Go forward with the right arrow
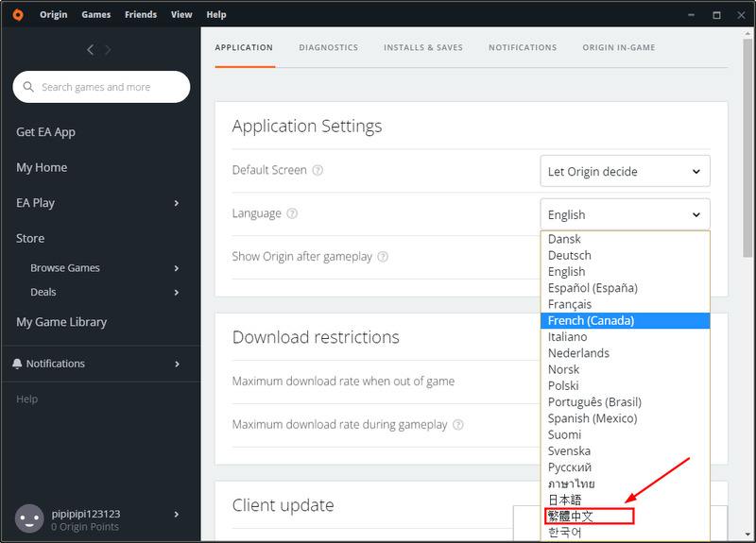 (x=108, y=50)
